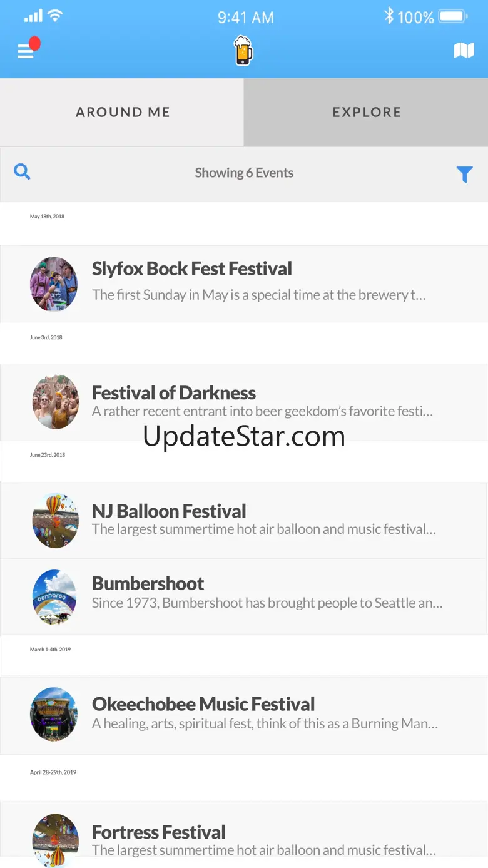Tap the search magnifier icon
Viewport: 488px width, 868px height.
[x=22, y=171]
